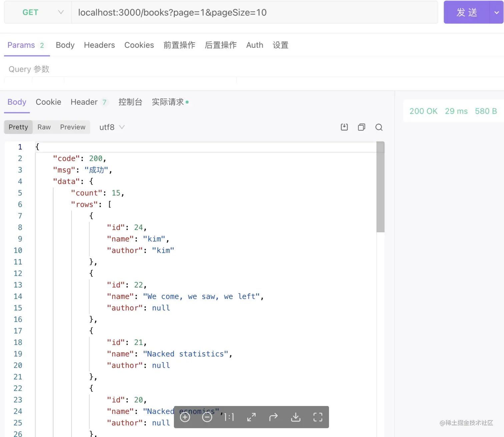Image resolution: width=504 pixels, height=437 pixels.
Task: Copy the response body with the copy icon
Action: [362, 127]
